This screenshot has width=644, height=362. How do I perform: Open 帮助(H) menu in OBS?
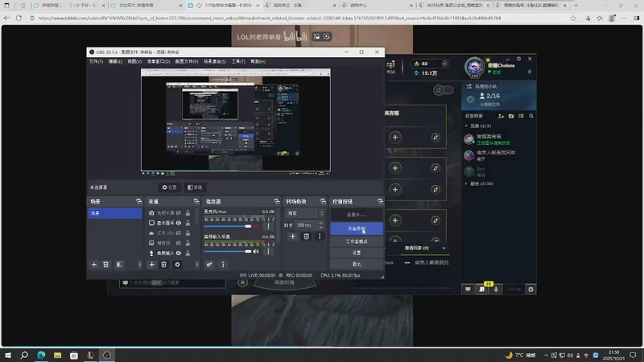[x=258, y=62]
